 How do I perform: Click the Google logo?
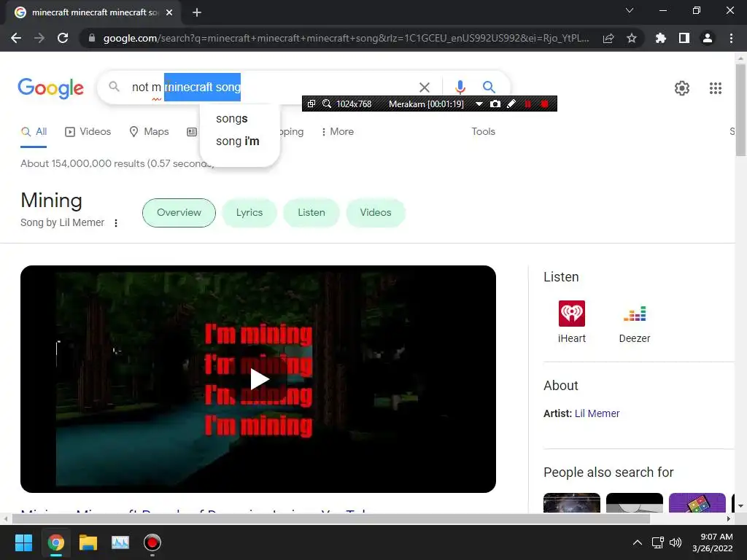pyautogui.click(x=51, y=88)
